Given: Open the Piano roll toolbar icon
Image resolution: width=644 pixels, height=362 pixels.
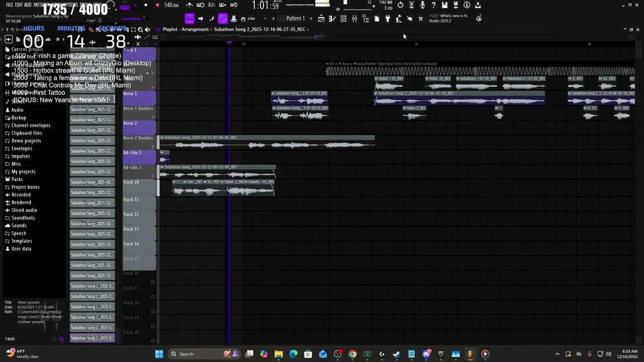Looking at the screenshot, I should click(x=333, y=19).
